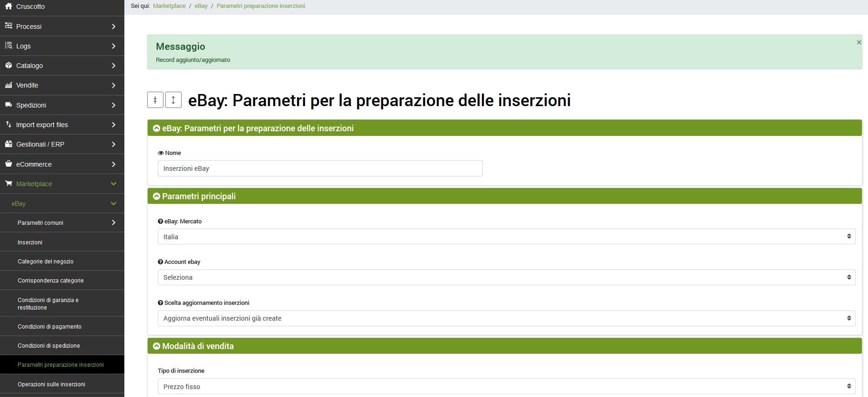The image size is (868, 397).
Task: Open Condizioni di pagamento menu item
Action: tap(49, 327)
